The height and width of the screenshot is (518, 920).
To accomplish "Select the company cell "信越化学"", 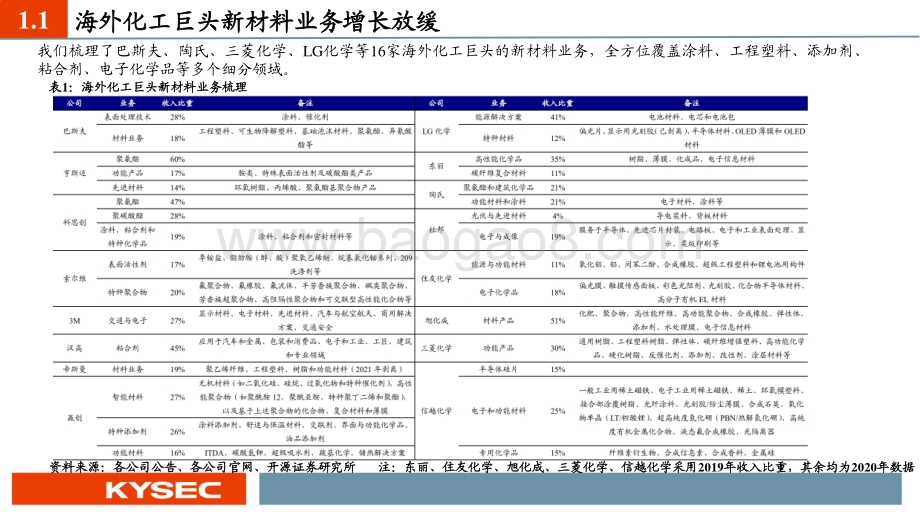I will (436, 411).
